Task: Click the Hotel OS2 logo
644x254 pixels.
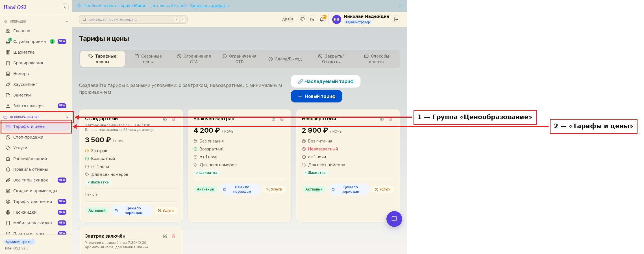Action: pos(15,7)
